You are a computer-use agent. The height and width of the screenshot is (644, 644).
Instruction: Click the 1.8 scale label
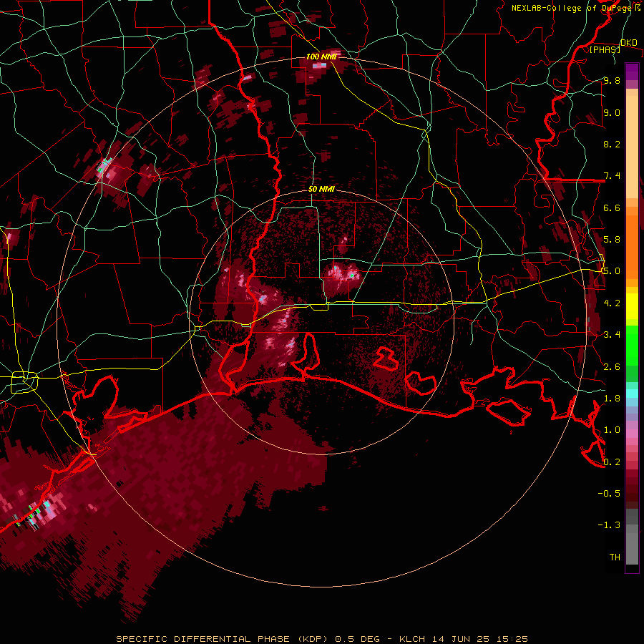pyautogui.click(x=612, y=399)
